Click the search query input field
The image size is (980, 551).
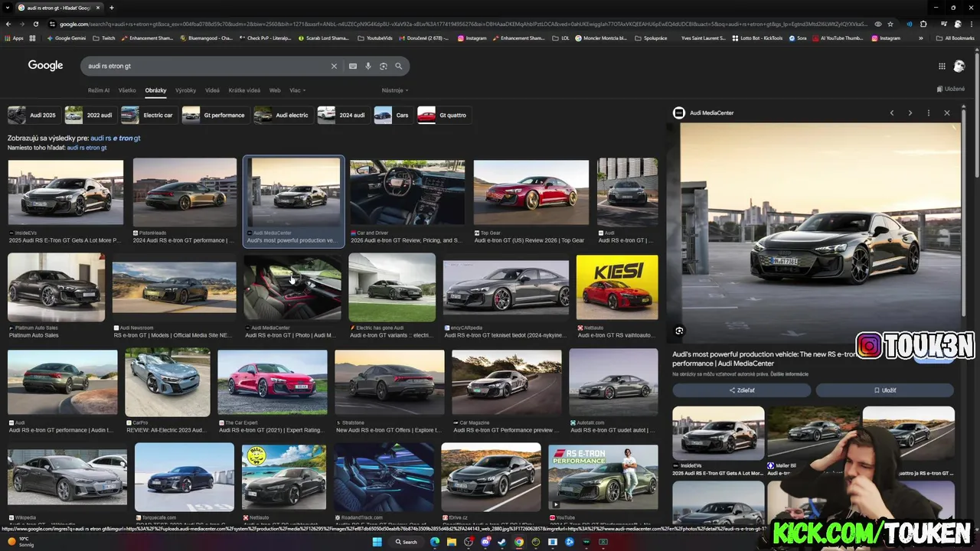pos(205,67)
